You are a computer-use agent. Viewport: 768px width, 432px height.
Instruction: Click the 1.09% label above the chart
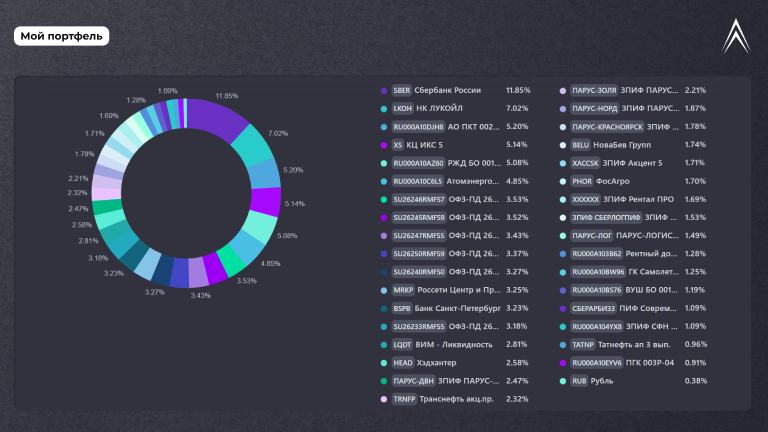point(167,91)
